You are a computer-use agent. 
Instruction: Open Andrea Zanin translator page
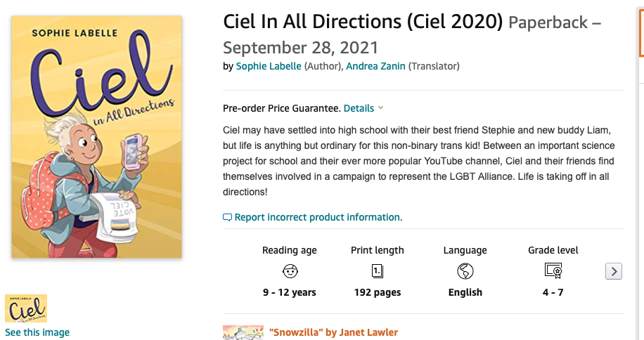point(375,66)
